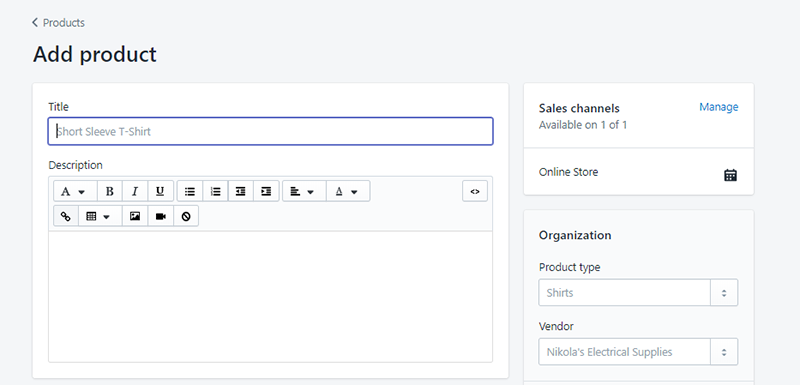The width and height of the screenshot is (800, 385).
Task: Apply the outdent button
Action: coord(241,191)
